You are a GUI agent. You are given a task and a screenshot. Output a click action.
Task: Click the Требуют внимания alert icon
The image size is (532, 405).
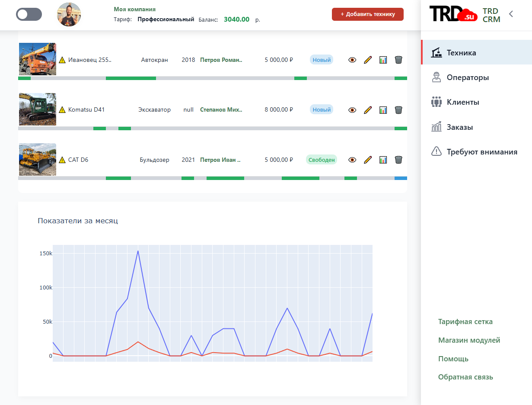(x=436, y=152)
